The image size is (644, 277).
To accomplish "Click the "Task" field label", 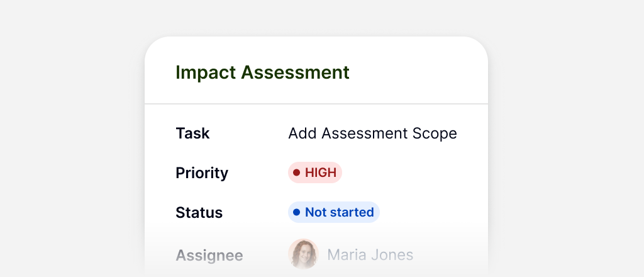I will point(192,133).
